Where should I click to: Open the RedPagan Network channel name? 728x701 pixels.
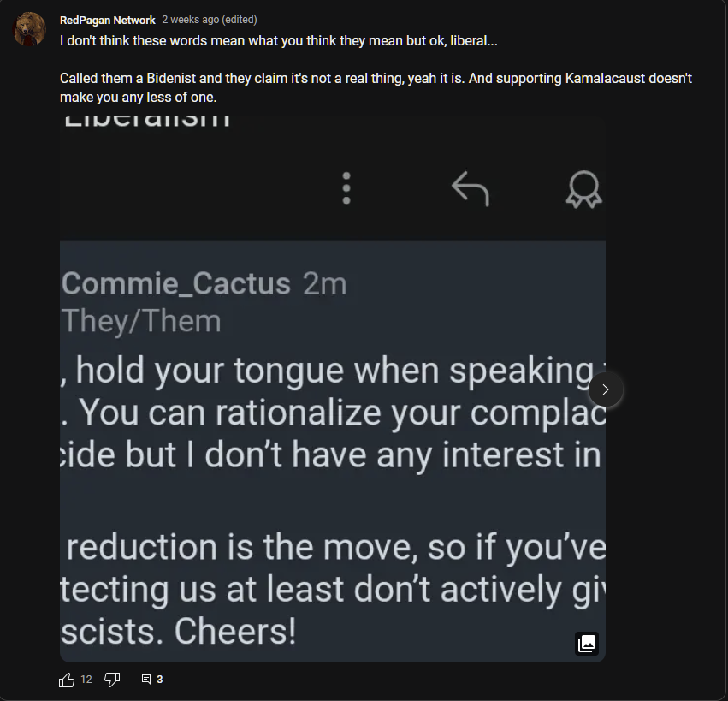click(x=108, y=20)
